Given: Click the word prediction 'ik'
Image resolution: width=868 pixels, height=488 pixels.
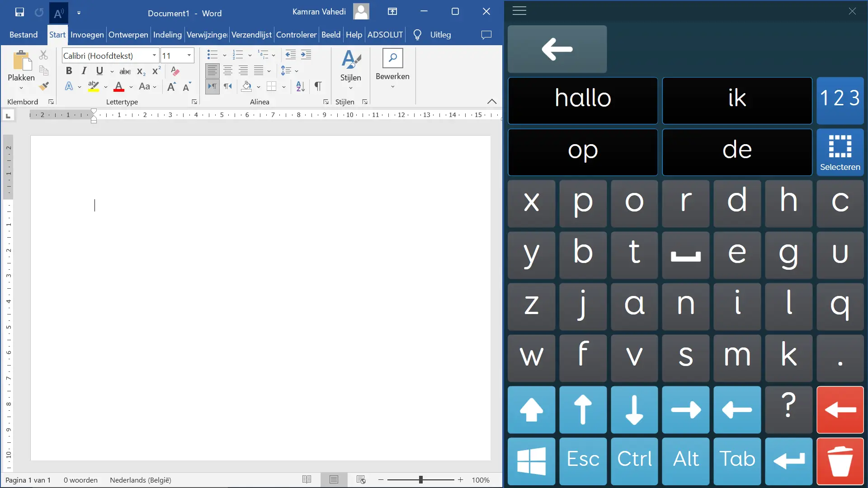Looking at the screenshot, I should (737, 101).
